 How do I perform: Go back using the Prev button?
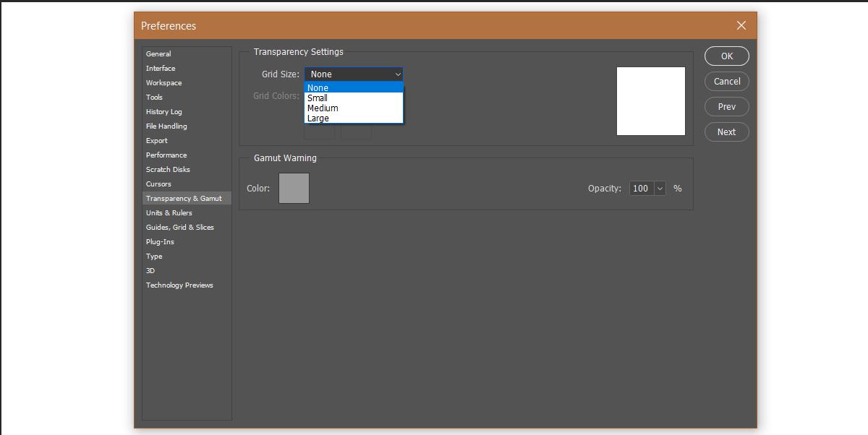coord(726,106)
